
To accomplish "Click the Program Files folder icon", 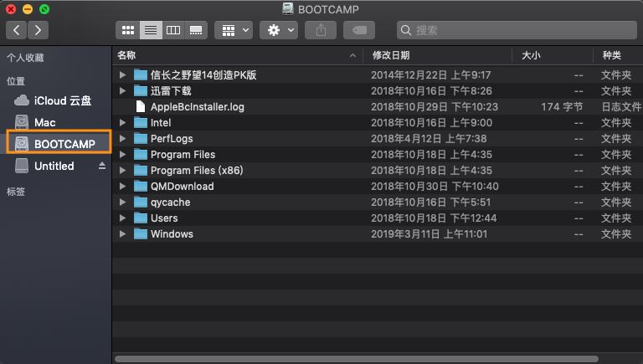I will [x=141, y=154].
